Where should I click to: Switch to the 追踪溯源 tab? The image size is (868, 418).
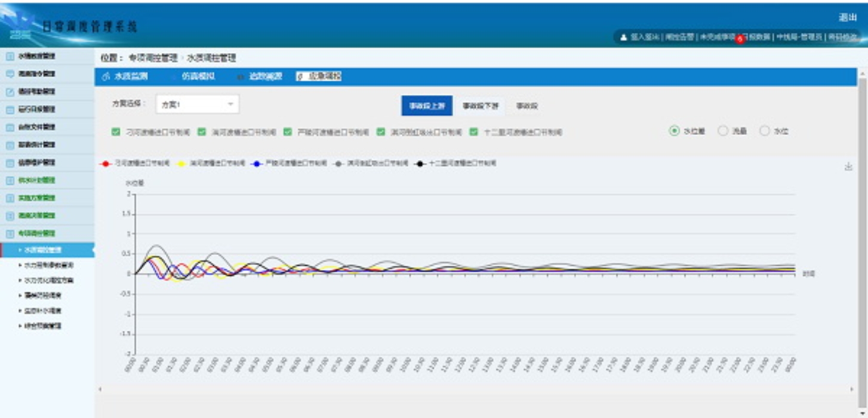pos(265,76)
